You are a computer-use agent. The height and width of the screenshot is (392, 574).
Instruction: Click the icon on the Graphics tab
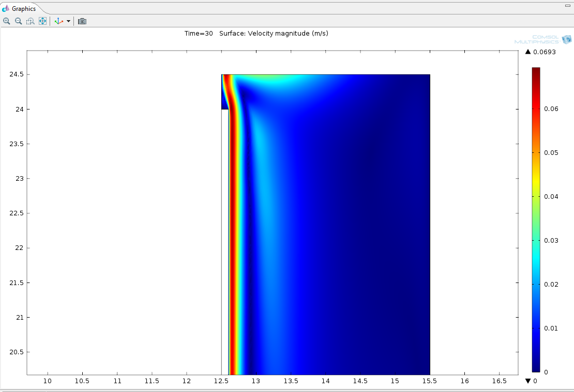[6, 9]
